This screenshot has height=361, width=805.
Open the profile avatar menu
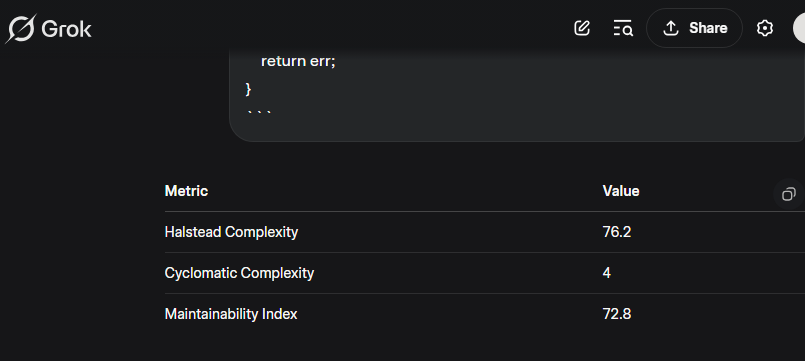[799, 28]
